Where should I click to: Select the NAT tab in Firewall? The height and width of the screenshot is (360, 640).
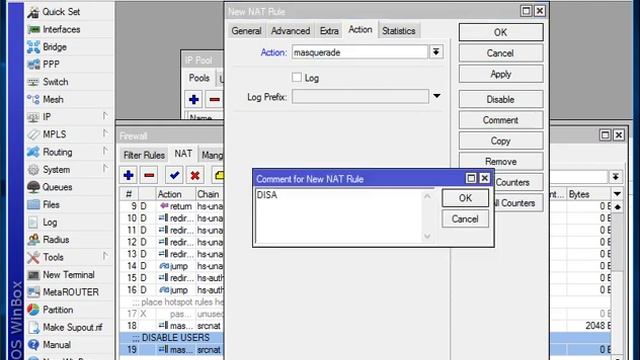(183, 154)
